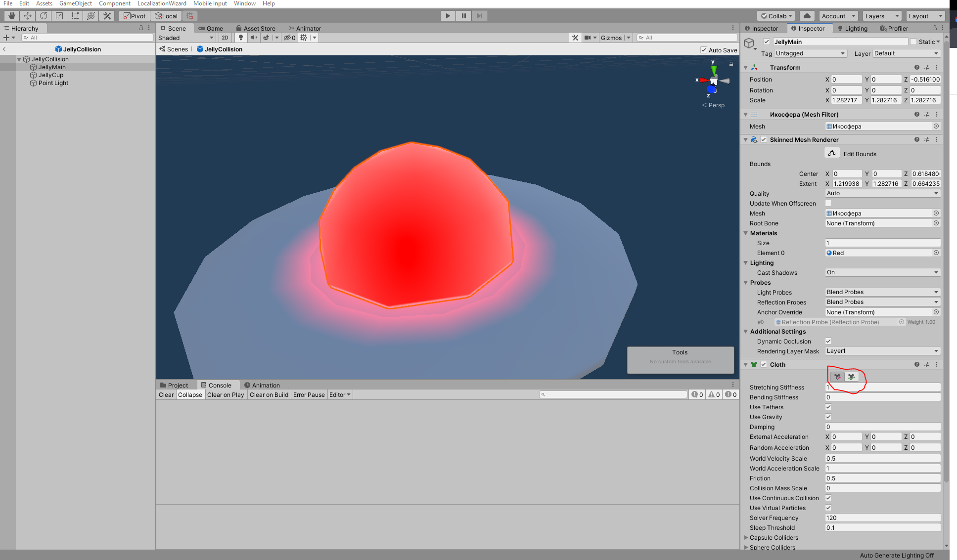
Task: Uncheck the Use Gravity checkbox
Action: (x=828, y=417)
